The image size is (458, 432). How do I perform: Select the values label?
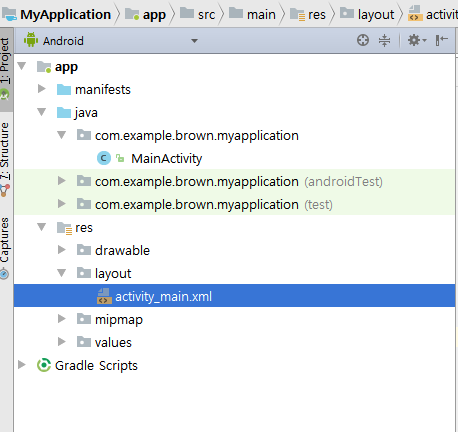(x=113, y=343)
